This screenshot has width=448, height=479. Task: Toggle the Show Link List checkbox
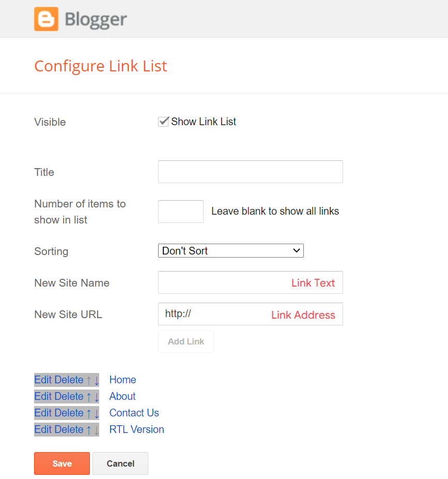163,122
